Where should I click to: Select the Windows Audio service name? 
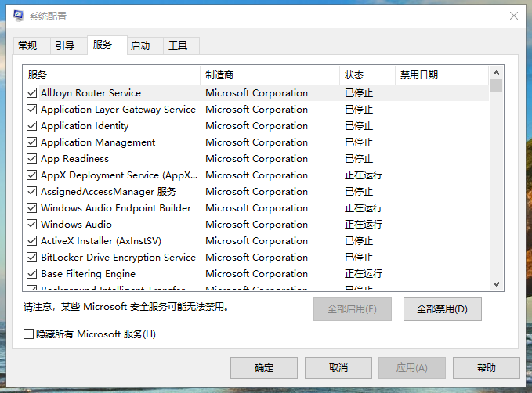76,225
